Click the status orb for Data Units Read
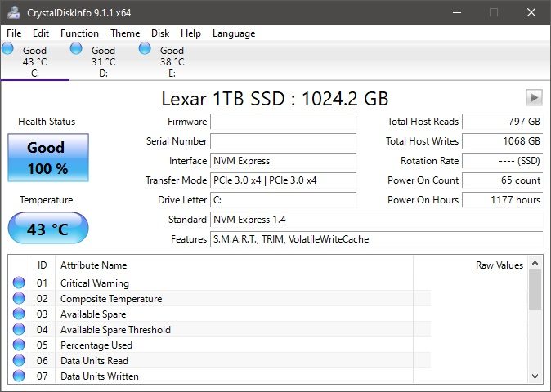This screenshot has width=551, height=392. (19, 360)
